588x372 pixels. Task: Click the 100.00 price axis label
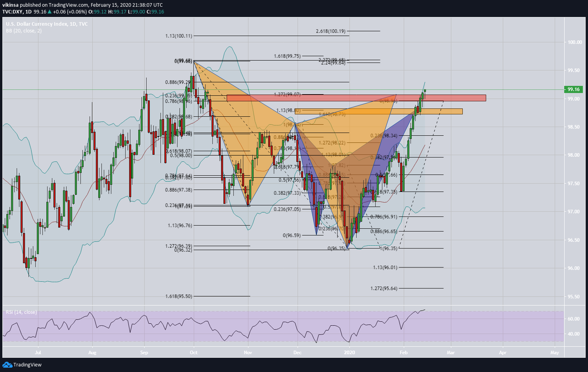pos(575,42)
